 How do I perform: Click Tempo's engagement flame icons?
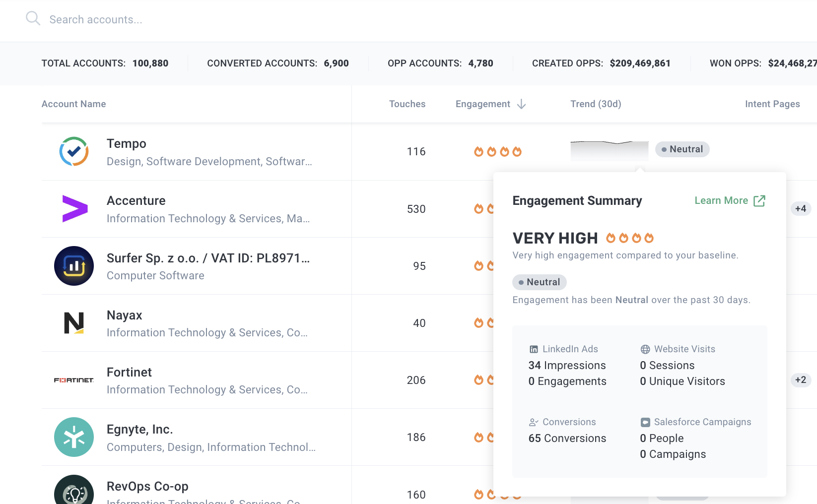coord(497,152)
